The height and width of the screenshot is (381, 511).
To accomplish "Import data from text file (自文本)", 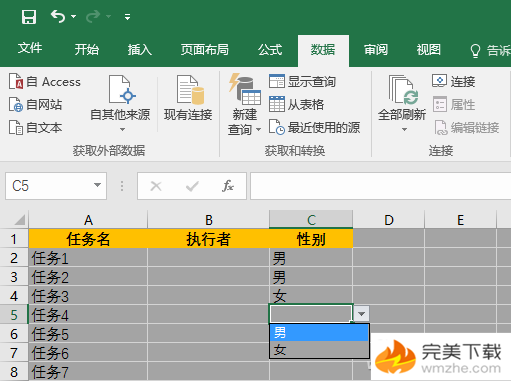I will [35, 127].
